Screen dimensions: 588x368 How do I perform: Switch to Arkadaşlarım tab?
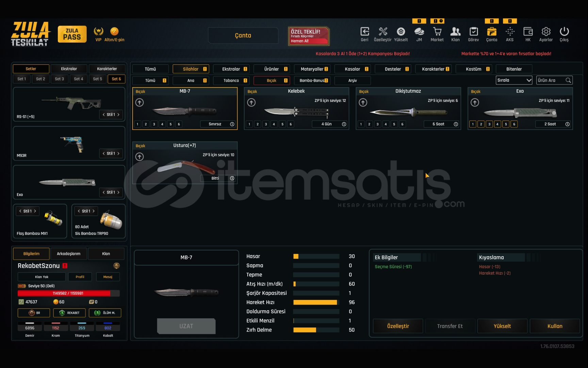(69, 254)
